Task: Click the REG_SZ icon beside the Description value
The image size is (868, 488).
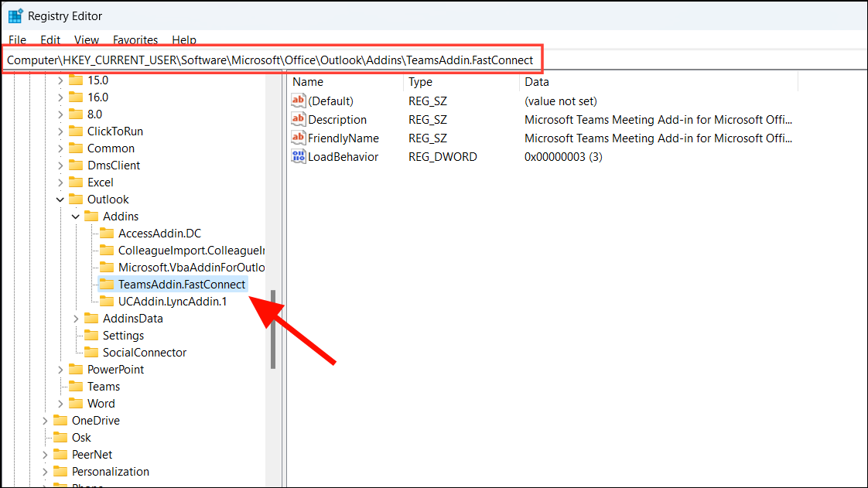Action: [299, 119]
